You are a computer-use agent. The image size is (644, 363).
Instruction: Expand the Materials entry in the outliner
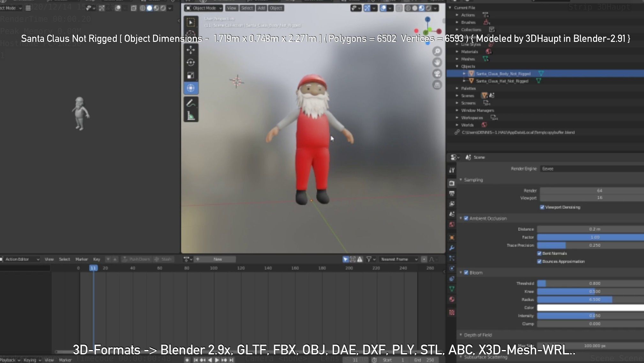pos(457,51)
